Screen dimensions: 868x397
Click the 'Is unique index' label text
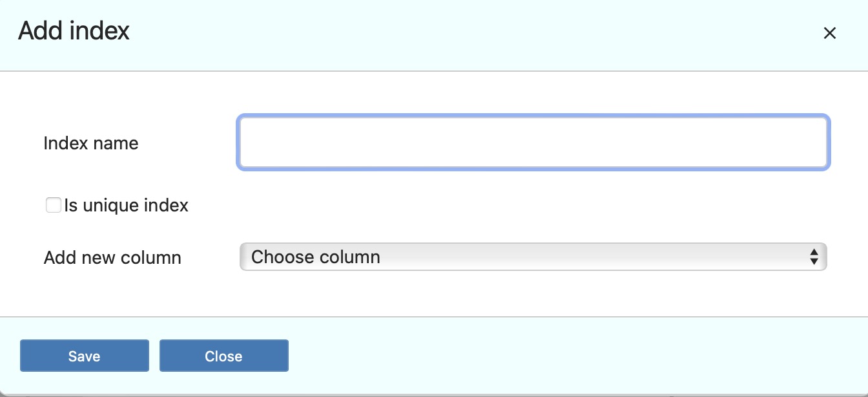[126, 206]
